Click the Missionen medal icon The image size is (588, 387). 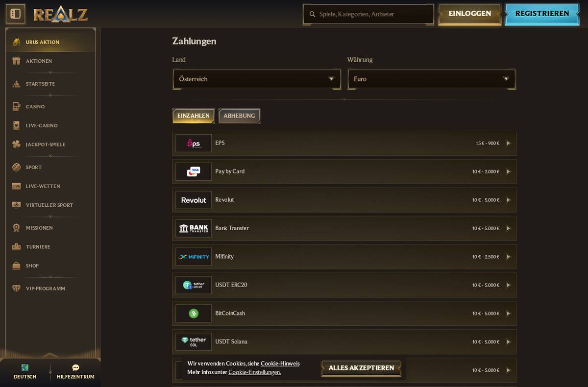[16, 228]
